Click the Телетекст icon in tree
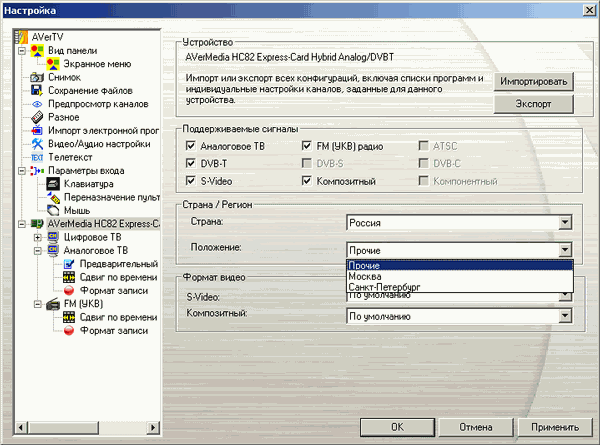This screenshot has height=445, width=600. (x=37, y=158)
